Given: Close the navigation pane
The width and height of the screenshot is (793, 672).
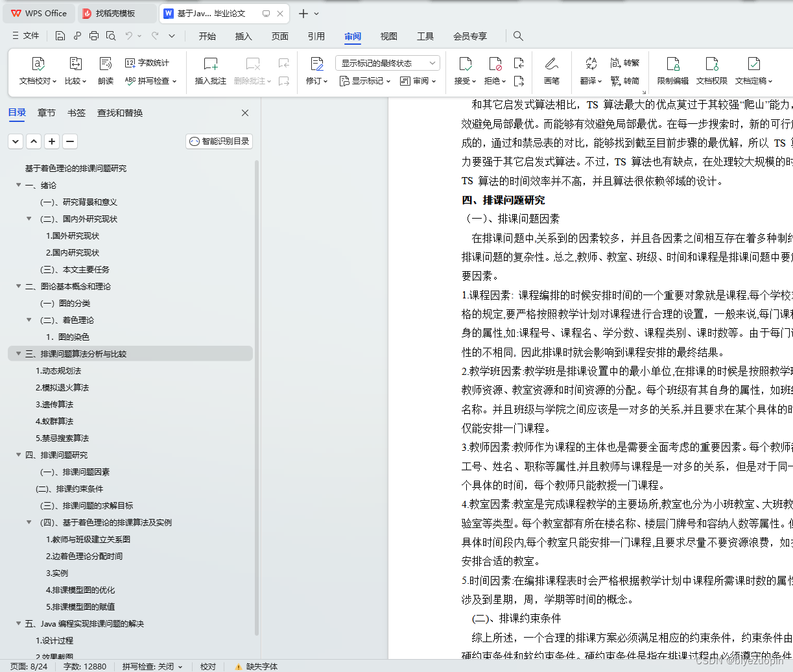Looking at the screenshot, I should point(245,113).
